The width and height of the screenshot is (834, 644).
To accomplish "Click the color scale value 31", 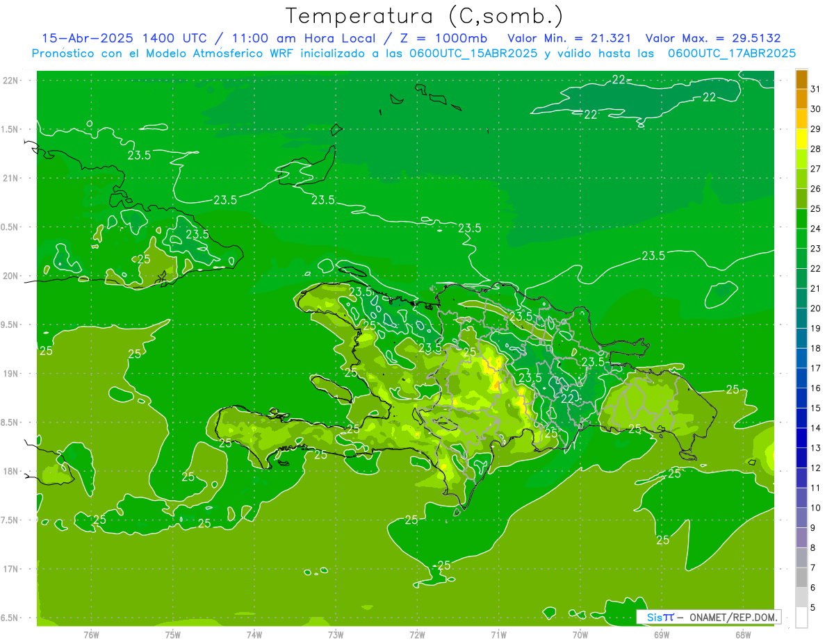I will coord(816,89).
